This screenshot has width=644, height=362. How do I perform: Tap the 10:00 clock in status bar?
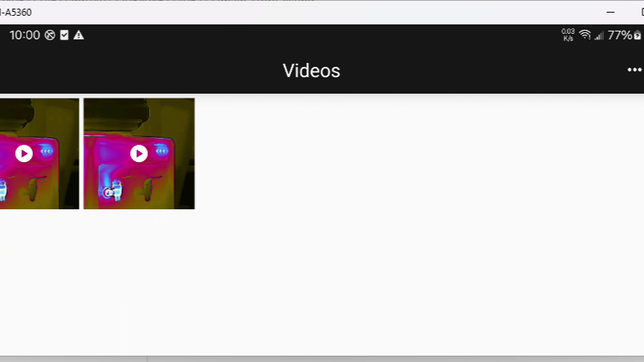click(x=24, y=35)
